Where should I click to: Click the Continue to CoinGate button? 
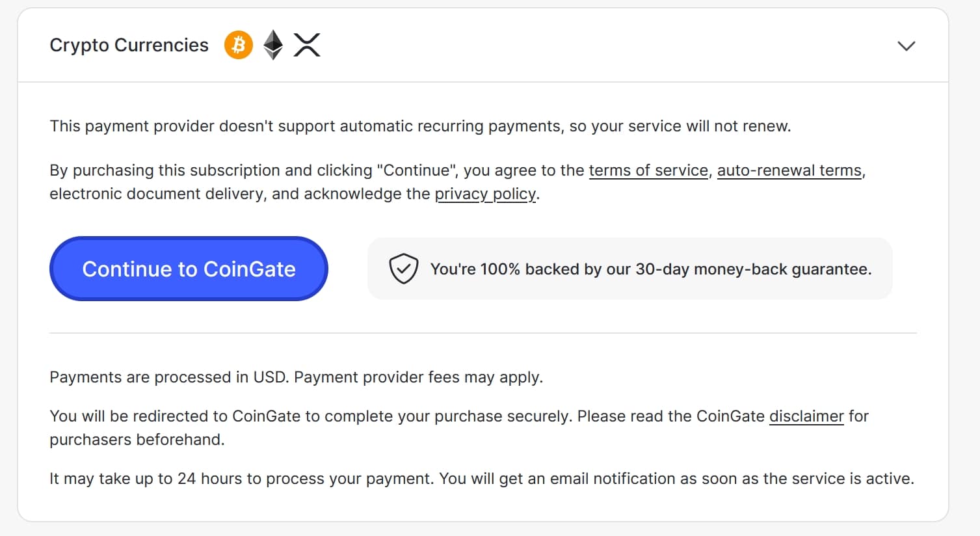[x=189, y=269]
